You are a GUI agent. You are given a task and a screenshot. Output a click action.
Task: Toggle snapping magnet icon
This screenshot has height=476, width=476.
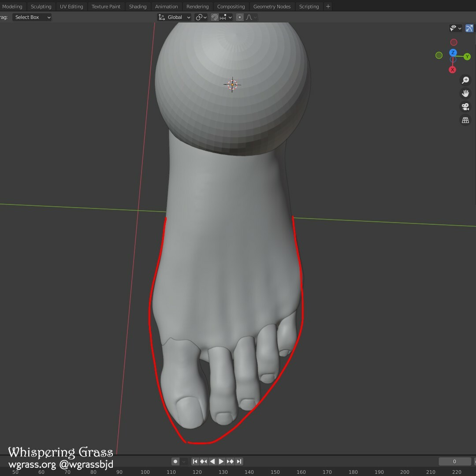tap(215, 17)
